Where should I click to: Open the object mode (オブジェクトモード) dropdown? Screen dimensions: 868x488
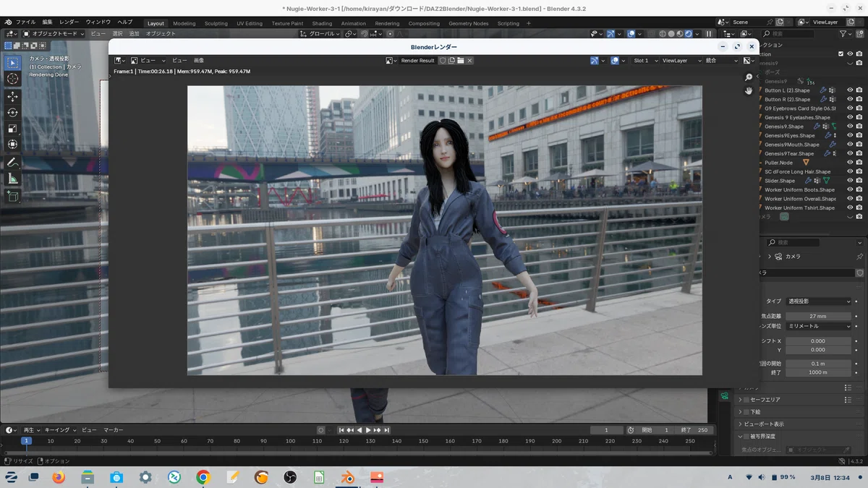pos(54,33)
